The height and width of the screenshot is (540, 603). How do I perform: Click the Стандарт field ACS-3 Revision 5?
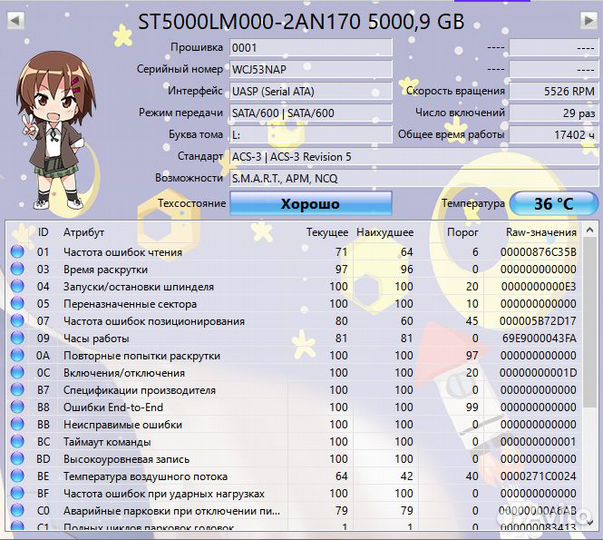coord(414,157)
